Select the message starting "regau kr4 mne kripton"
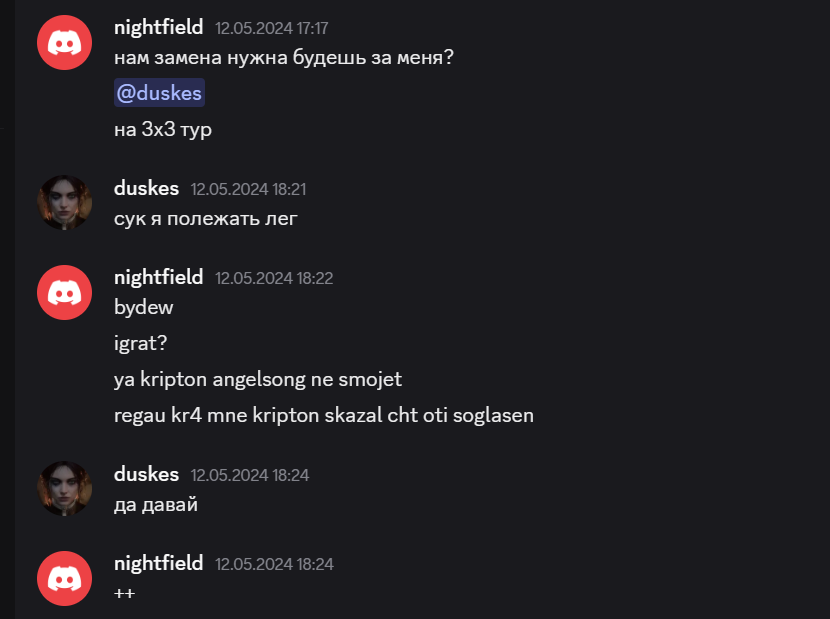 pos(324,415)
